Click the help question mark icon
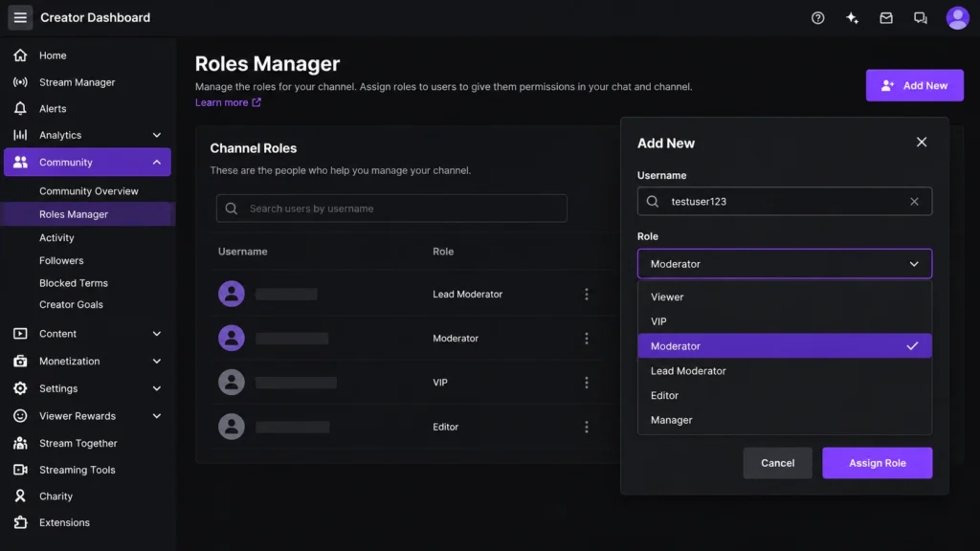Screen dimensions: 980x551 pos(817,18)
